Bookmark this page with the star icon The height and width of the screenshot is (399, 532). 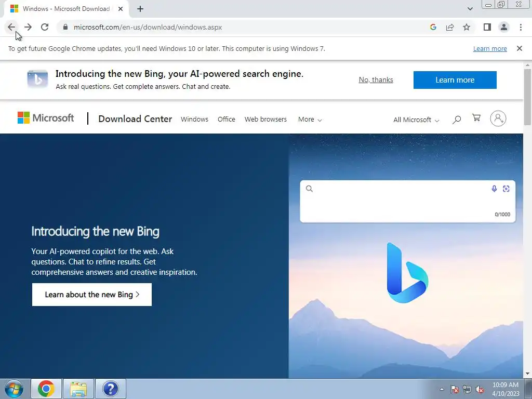point(467,27)
